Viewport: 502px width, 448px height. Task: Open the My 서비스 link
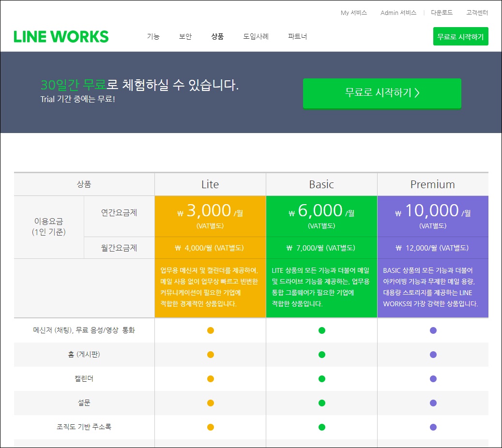353,13
